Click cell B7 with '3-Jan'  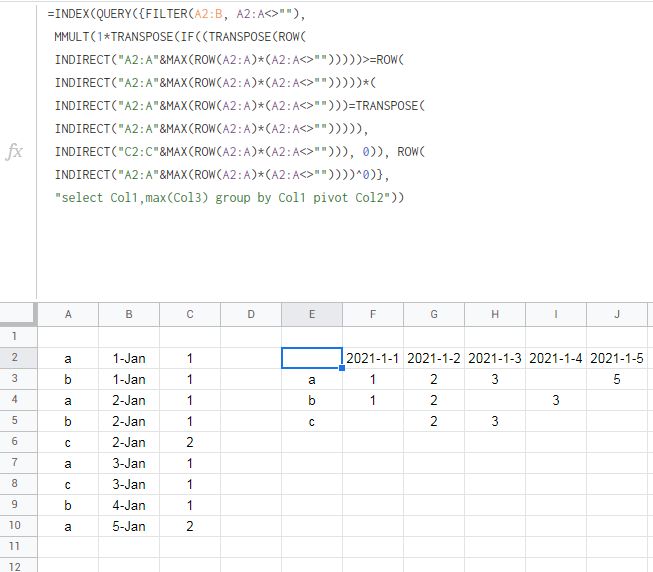click(129, 463)
